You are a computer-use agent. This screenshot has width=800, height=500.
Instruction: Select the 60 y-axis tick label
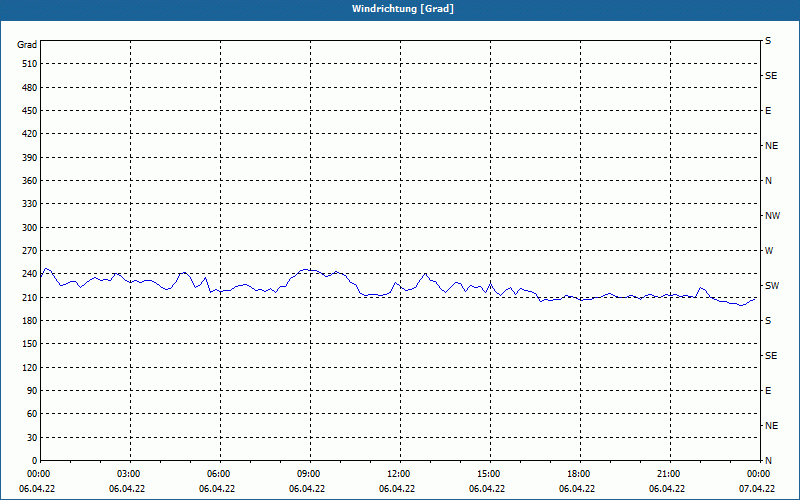tap(32, 414)
